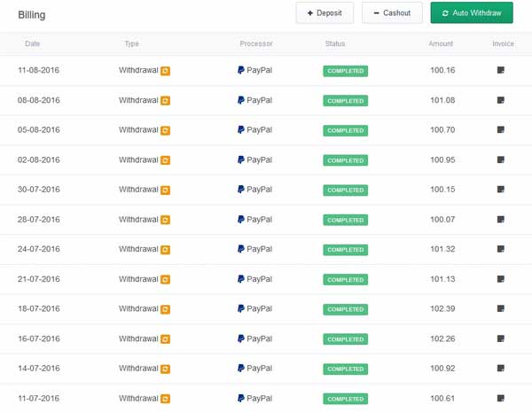Select the amount 100.70

(x=442, y=129)
